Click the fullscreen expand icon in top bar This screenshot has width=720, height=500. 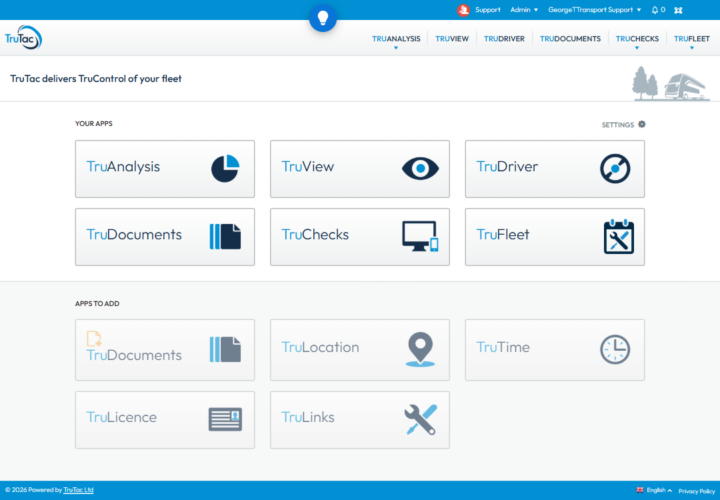(678, 10)
